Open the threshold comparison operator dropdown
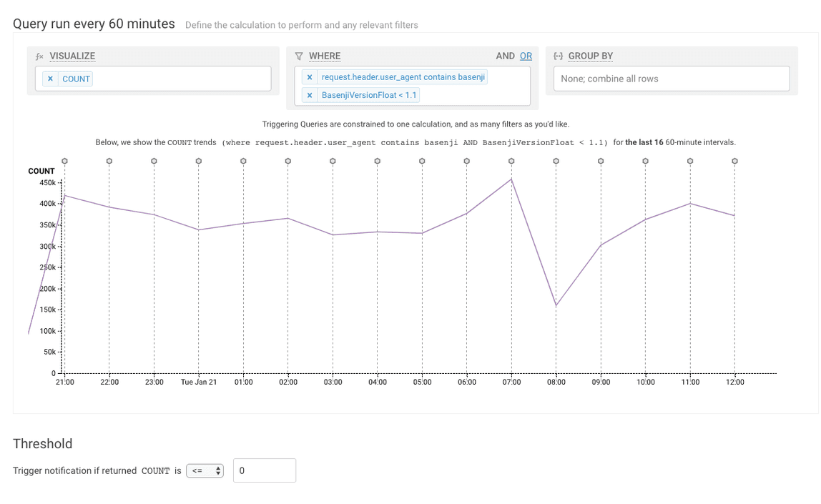Viewport: 821px width, 504px height. [x=205, y=470]
